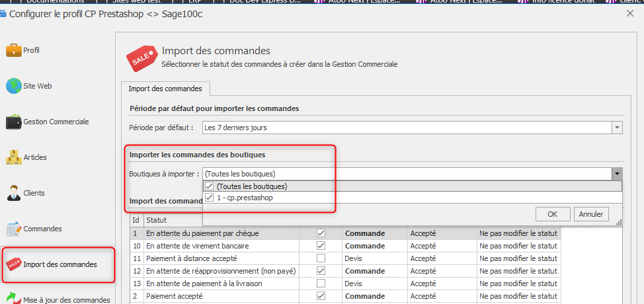Screen dimensions: 644x304
Task: Select Commande type in réapprovisionnement row
Action: pos(375,271)
